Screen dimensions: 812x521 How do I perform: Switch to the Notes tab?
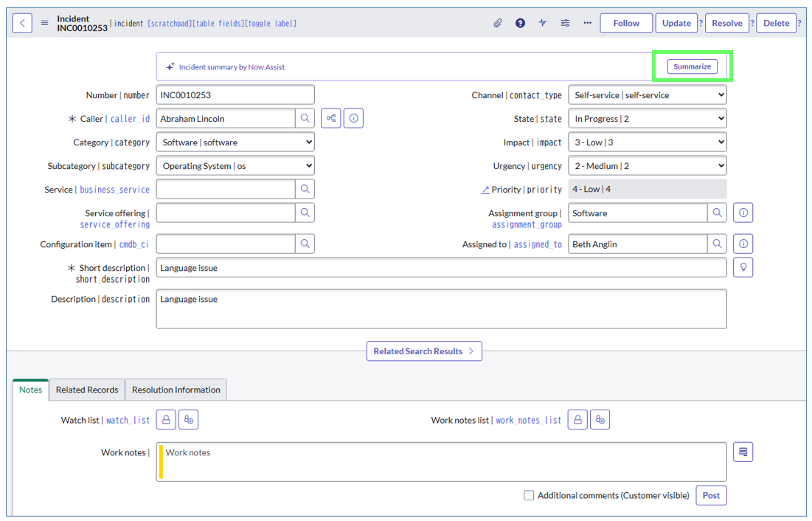pyautogui.click(x=30, y=390)
